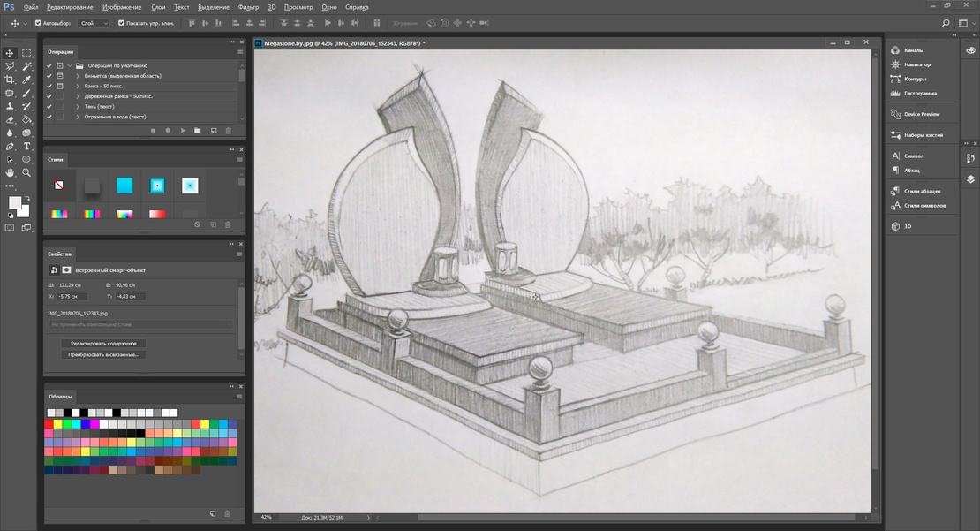Viewport: 980px width, 531px height.
Task: Toggle the Автовыбор checkbox
Action: click(x=38, y=23)
